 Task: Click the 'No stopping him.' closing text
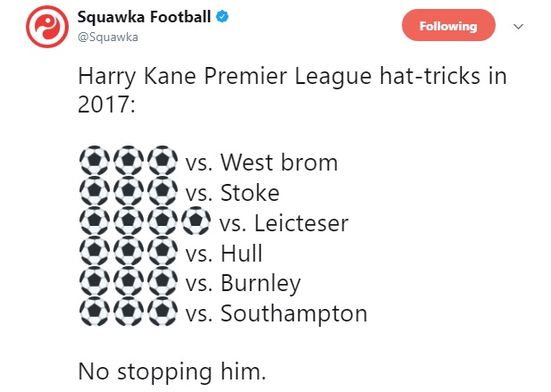(171, 371)
